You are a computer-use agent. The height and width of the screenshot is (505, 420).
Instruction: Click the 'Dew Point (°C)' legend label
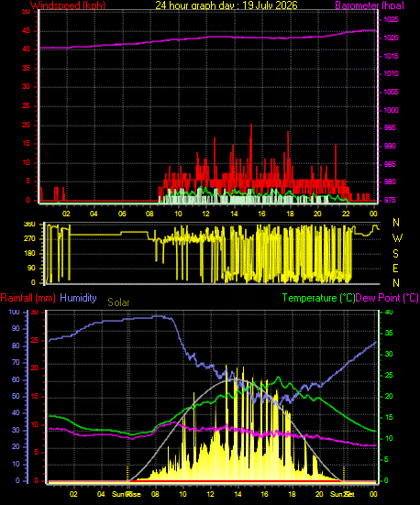tap(387, 298)
